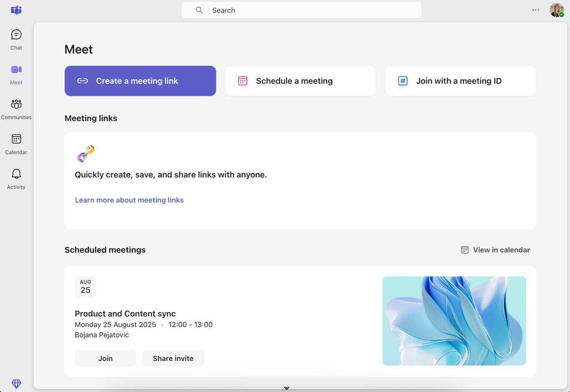The image size is (570, 392).
Task: Click the meeting artwork thumbnail
Action: click(x=454, y=321)
